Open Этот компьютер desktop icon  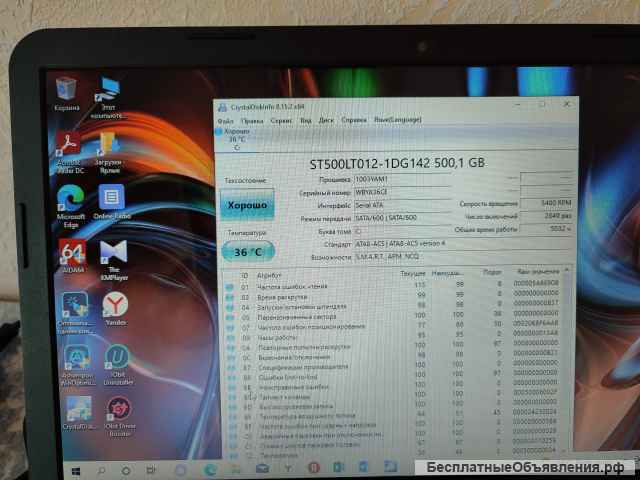click(108, 98)
